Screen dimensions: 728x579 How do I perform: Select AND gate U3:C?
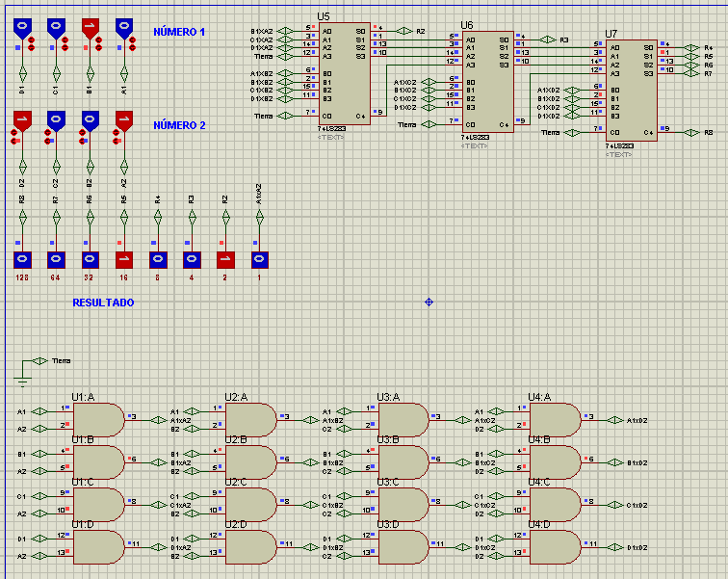tap(403, 505)
